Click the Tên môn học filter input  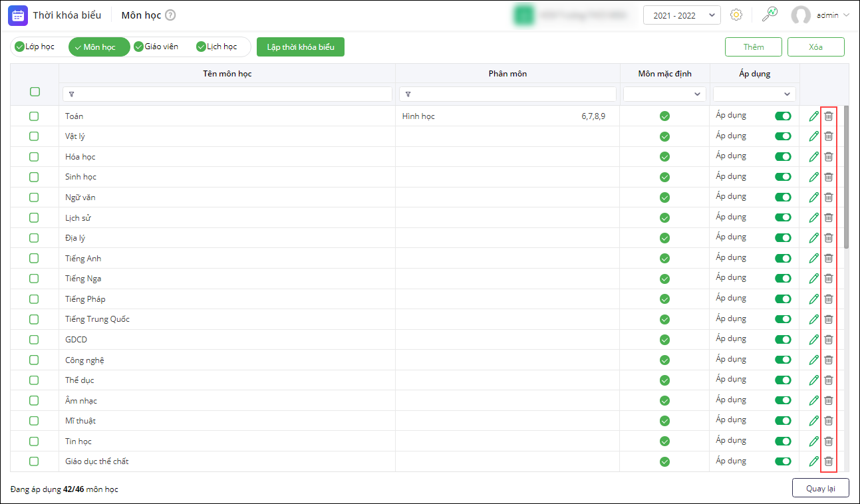(227, 94)
